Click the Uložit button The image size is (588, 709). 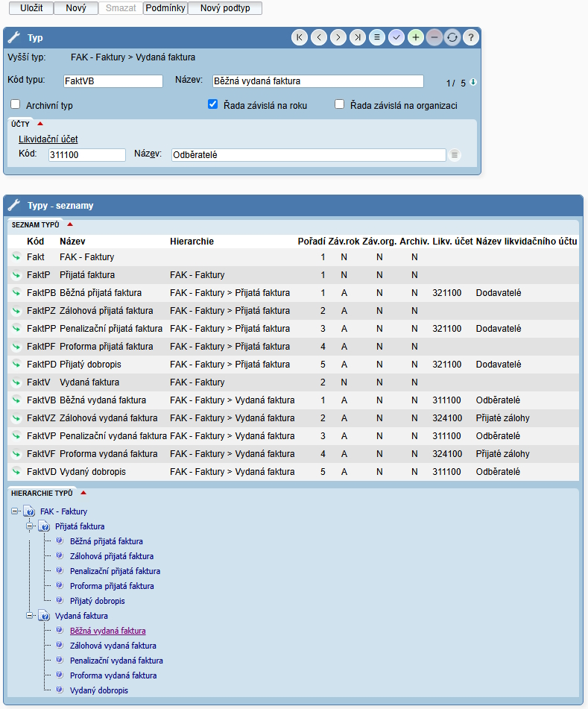(x=31, y=8)
